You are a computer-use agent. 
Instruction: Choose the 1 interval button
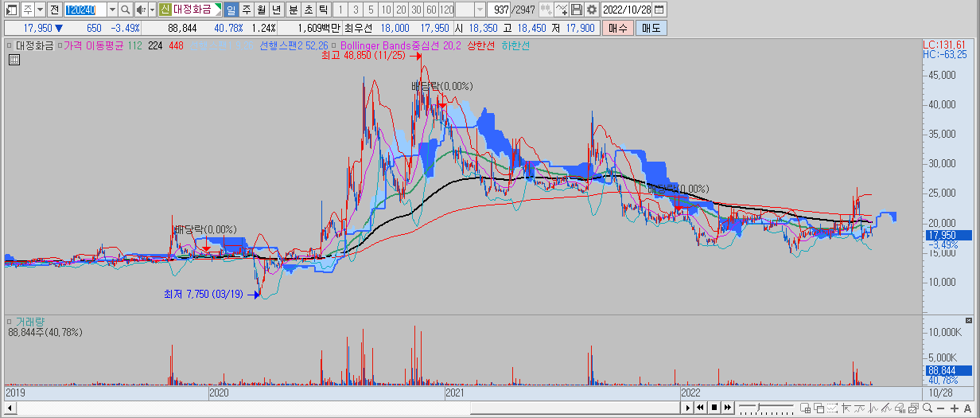[x=340, y=10]
